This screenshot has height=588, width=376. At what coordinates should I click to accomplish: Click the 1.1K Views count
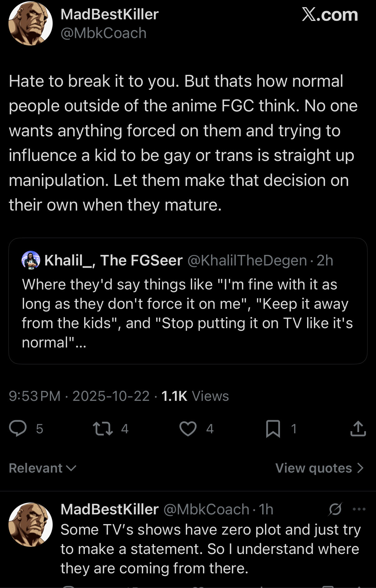tap(195, 396)
